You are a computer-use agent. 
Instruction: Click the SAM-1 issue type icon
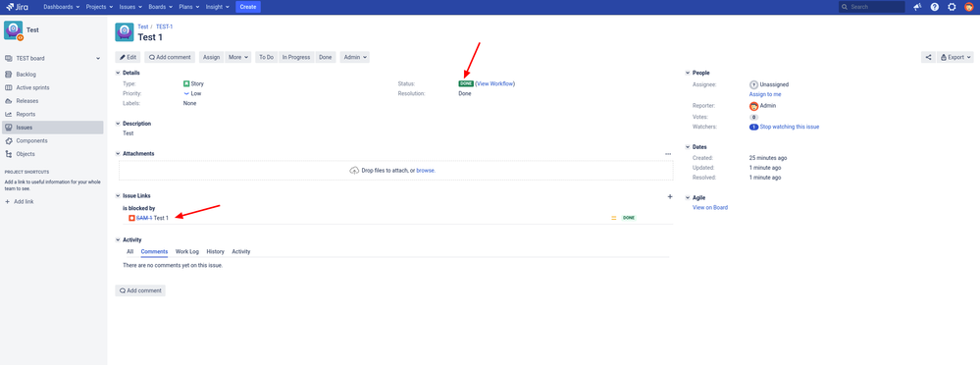click(131, 218)
